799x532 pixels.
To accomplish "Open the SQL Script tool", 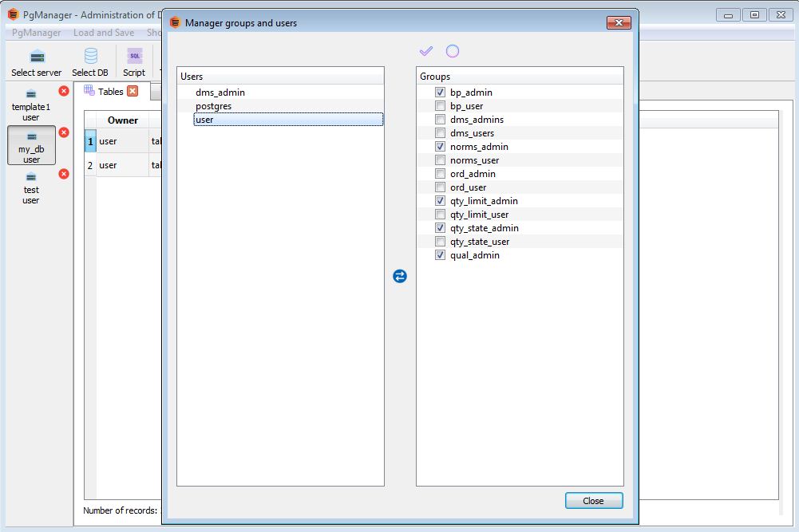I will pos(134,62).
